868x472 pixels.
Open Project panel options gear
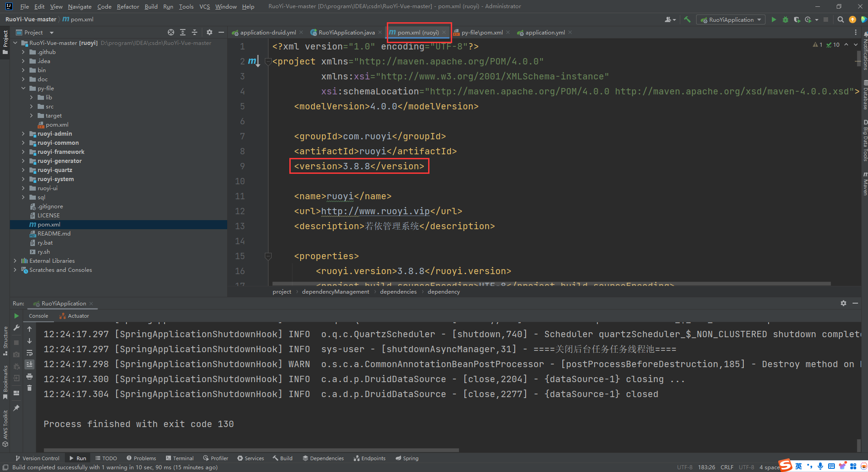point(209,32)
